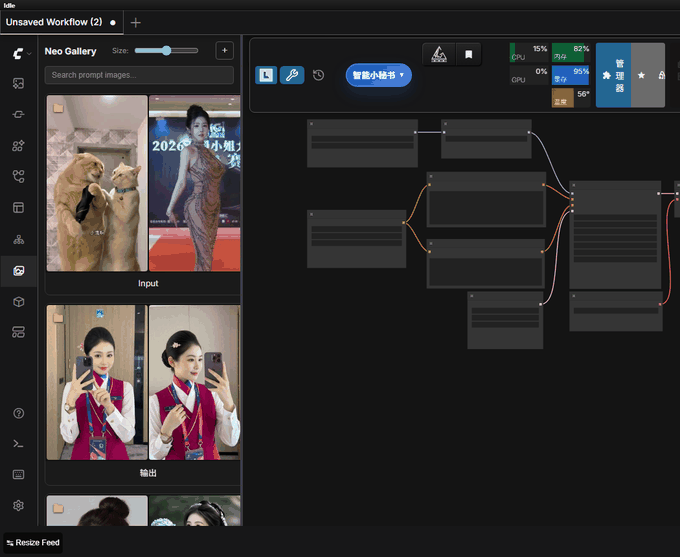Click the 56° temperature monitor
This screenshot has width=680, height=557.
coord(571,98)
